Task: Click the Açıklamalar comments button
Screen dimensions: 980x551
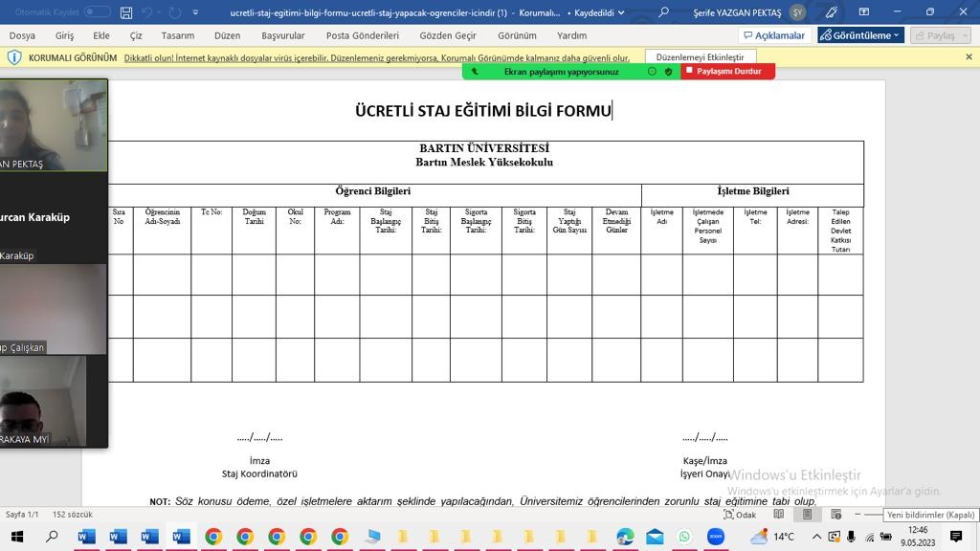Action: tap(774, 35)
